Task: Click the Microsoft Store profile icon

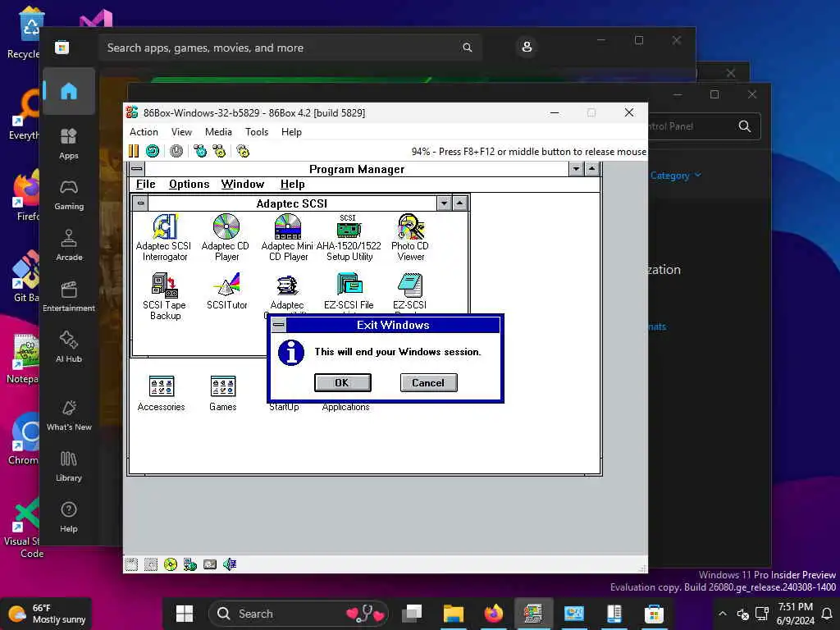Action: [x=527, y=47]
